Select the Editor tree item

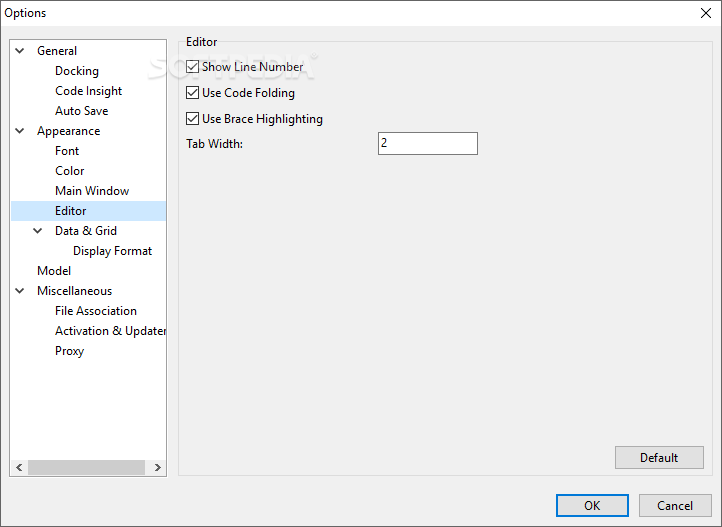pos(88,211)
